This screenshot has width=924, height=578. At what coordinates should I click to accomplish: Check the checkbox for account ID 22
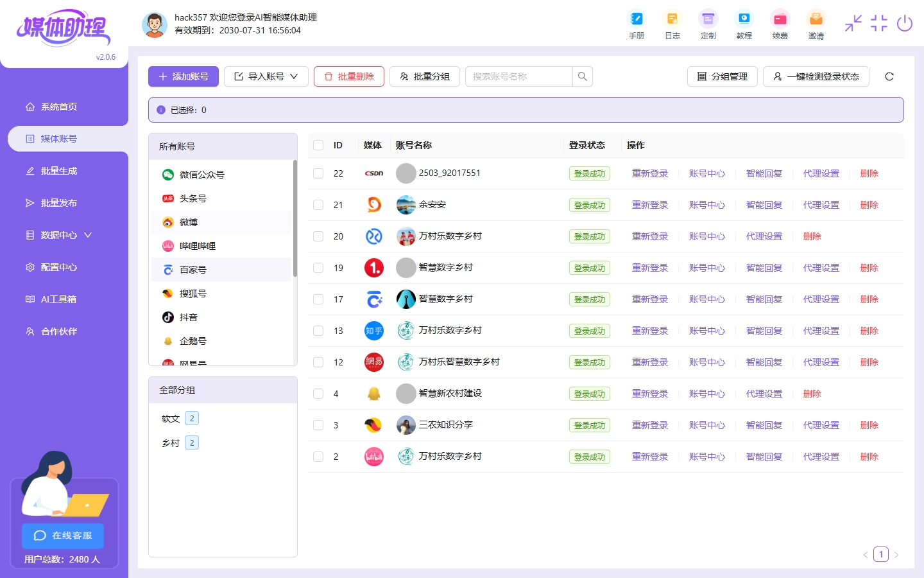pyautogui.click(x=318, y=173)
